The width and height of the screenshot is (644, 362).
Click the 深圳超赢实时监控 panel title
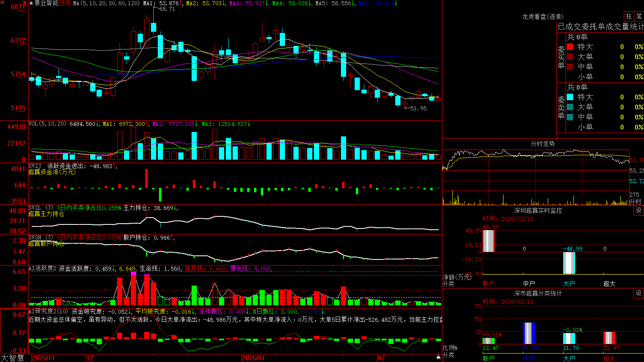(x=538, y=210)
